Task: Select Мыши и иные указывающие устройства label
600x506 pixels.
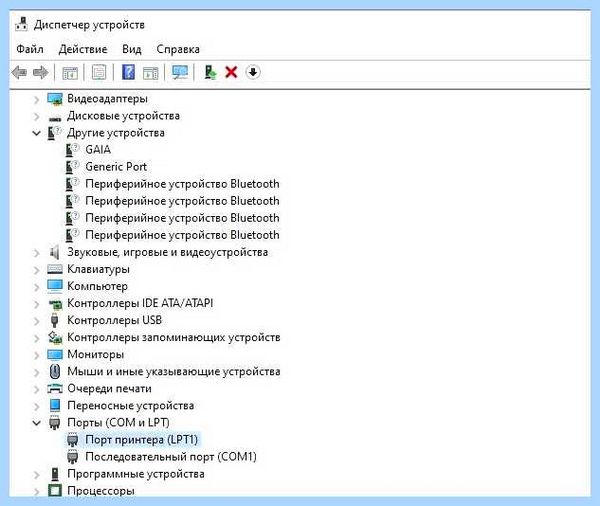Action: 174,371
